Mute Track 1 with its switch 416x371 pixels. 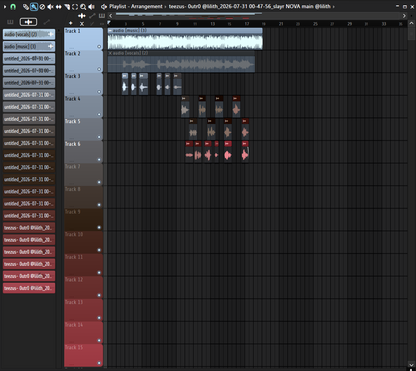point(99,47)
